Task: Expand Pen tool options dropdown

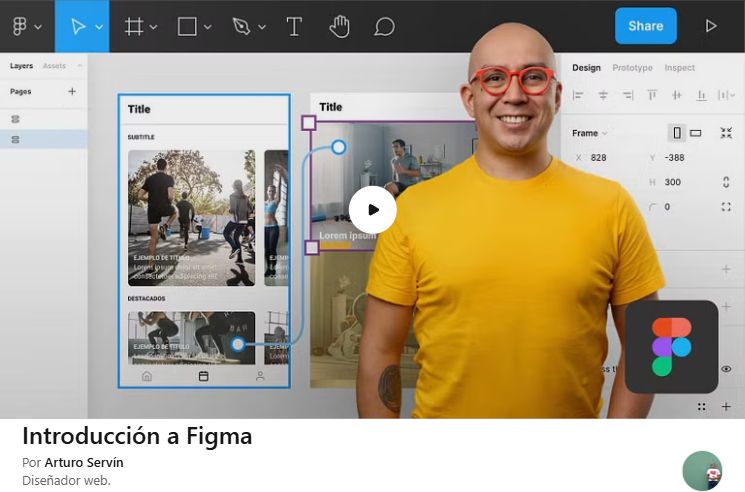Action: pos(262,27)
